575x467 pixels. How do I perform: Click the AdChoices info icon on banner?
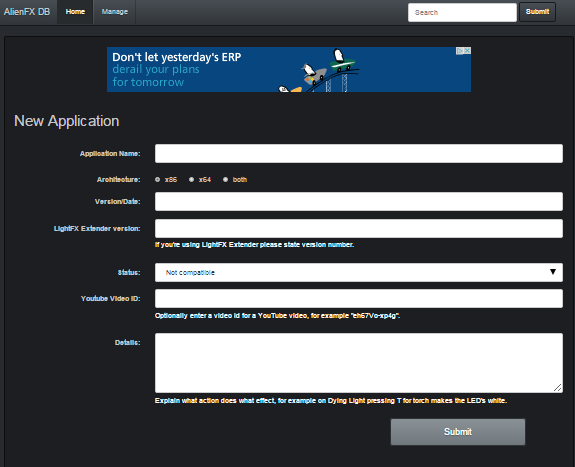pos(460,51)
